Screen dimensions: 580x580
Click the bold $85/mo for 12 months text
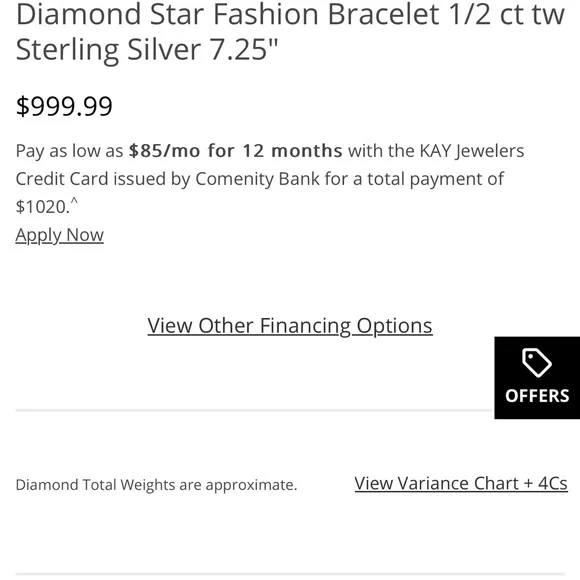tap(235, 151)
